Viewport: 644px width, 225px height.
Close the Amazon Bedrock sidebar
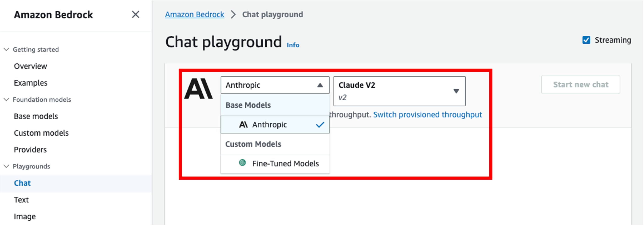(135, 14)
